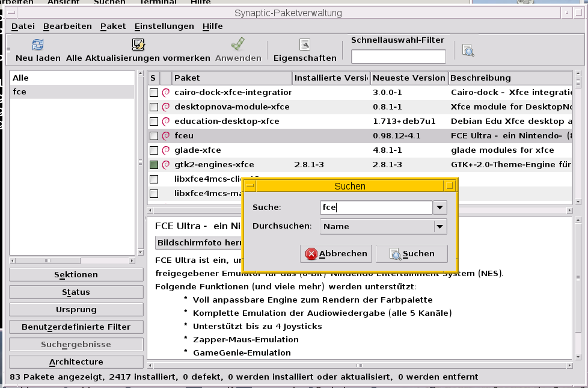Image resolution: width=588 pixels, height=388 pixels.
Task: Click the Alle Aktualisierungen vormerken icon
Action: click(138, 44)
